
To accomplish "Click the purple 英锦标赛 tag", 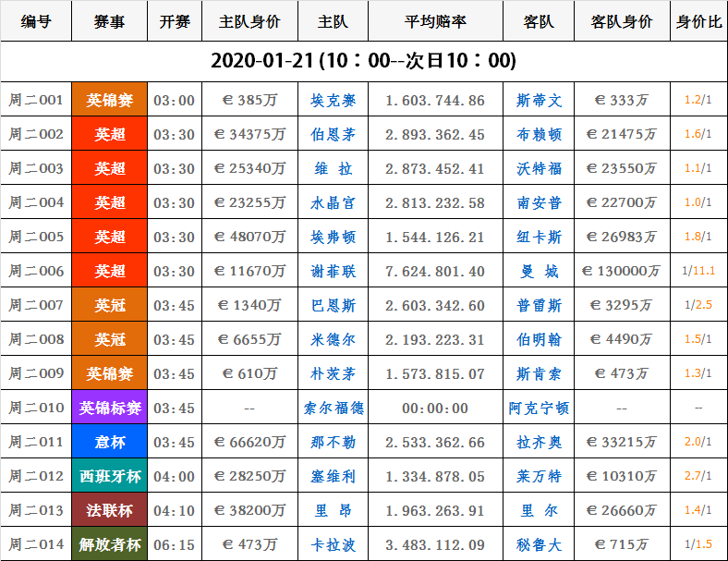I will [x=110, y=408].
